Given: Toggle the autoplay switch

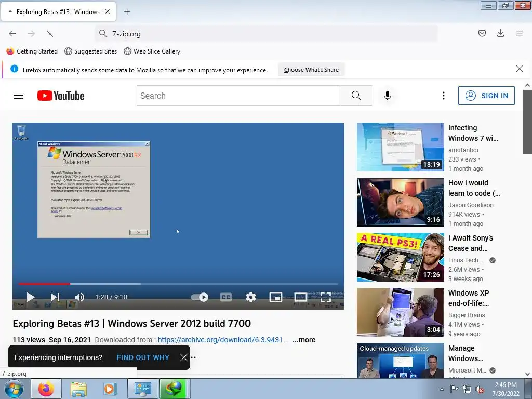Looking at the screenshot, I should (x=199, y=297).
